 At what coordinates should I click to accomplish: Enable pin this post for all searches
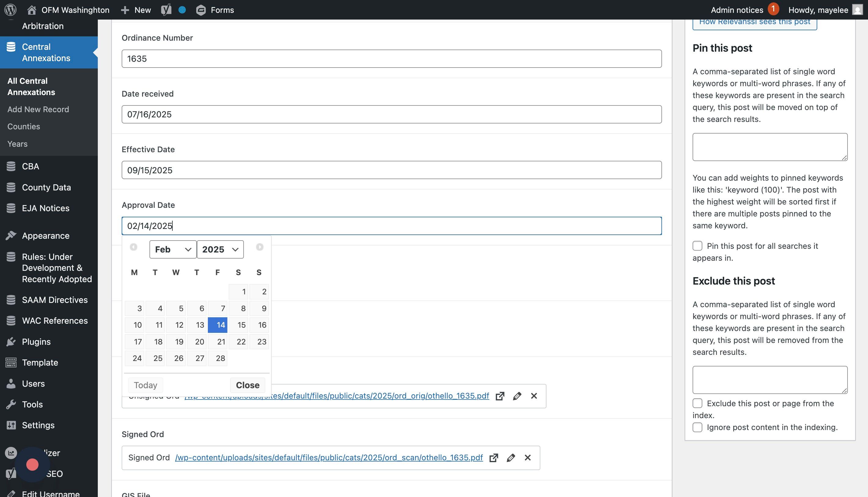coord(697,246)
